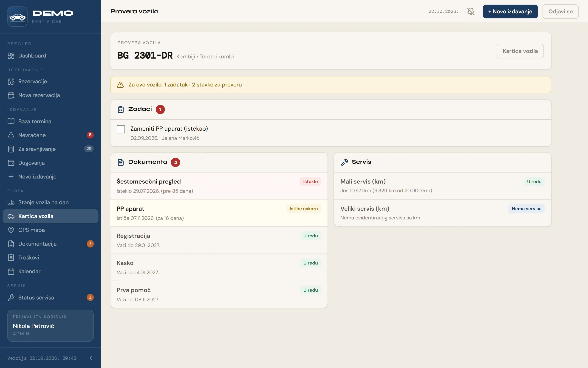Click the Isteklo status badge
The width and height of the screenshot is (588, 368).
(x=310, y=181)
